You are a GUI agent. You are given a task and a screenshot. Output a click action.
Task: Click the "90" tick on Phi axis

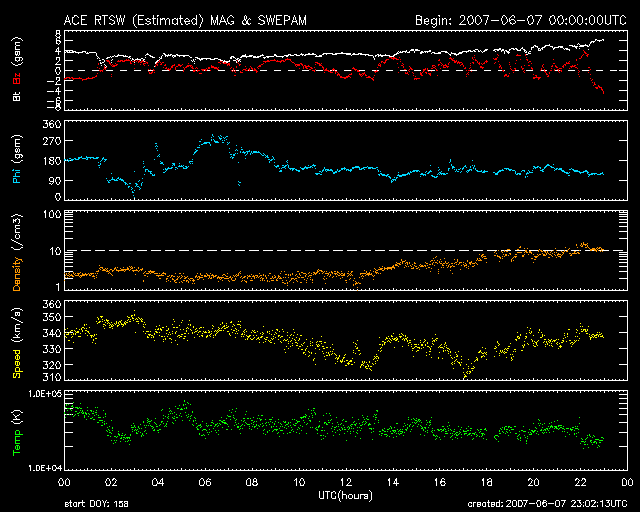(55, 180)
